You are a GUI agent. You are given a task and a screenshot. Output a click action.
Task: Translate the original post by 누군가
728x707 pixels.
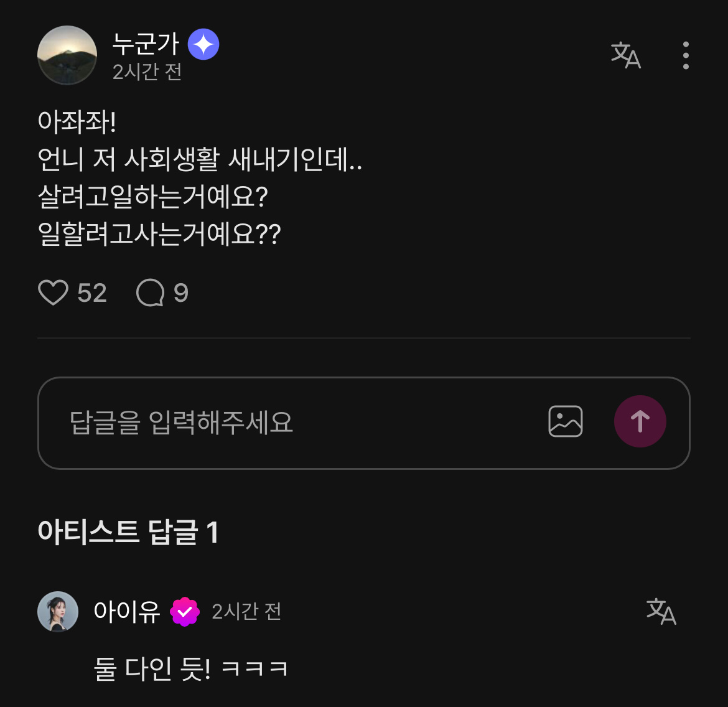pos(625,55)
